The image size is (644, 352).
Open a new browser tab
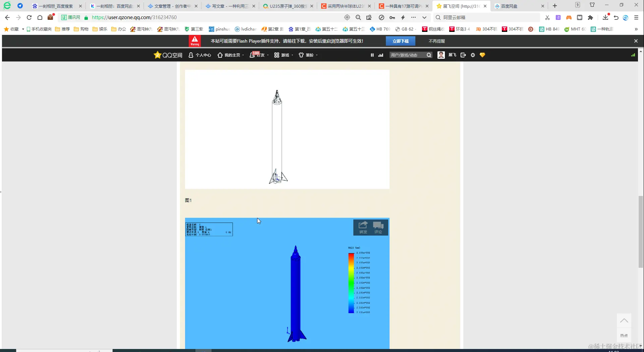pos(555,6)
